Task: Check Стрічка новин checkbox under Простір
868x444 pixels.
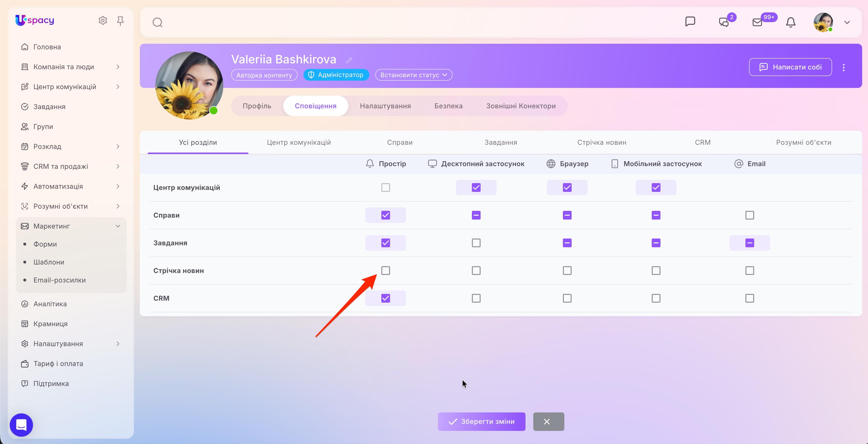Action: [x=385, y=271]
